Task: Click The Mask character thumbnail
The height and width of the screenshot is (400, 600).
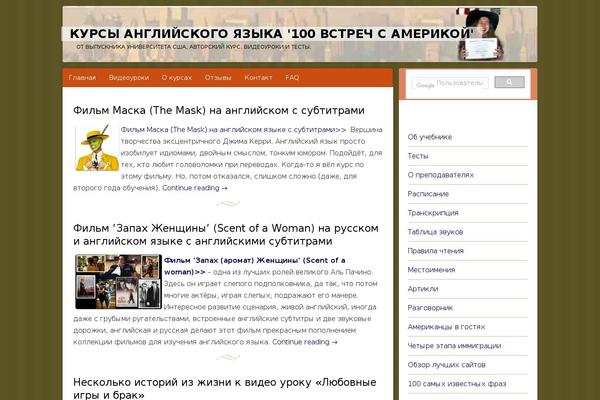Action: (x=97, y=147)
